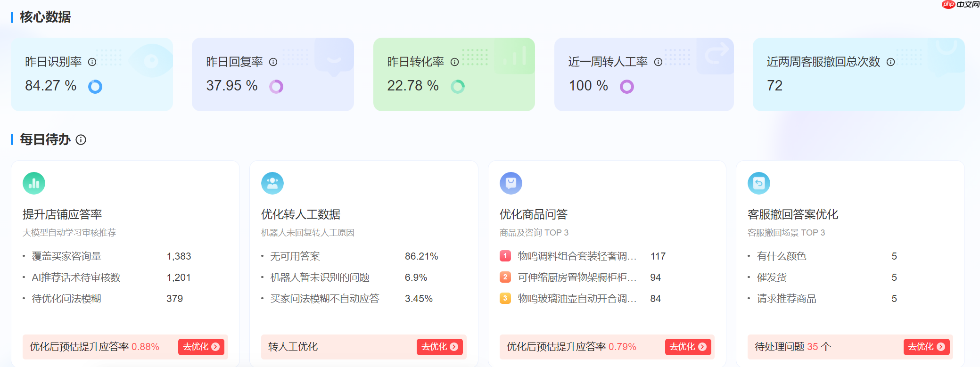Image resolution: width=980 pixels, height=367 pixels.
Task: Click the recall icon above 客服撤回答案优化
Action: 759,183
